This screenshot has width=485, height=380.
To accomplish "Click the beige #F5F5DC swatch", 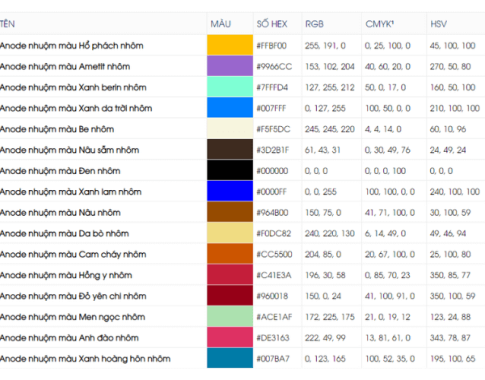I will pyautogui.click(x=230, y=129).
